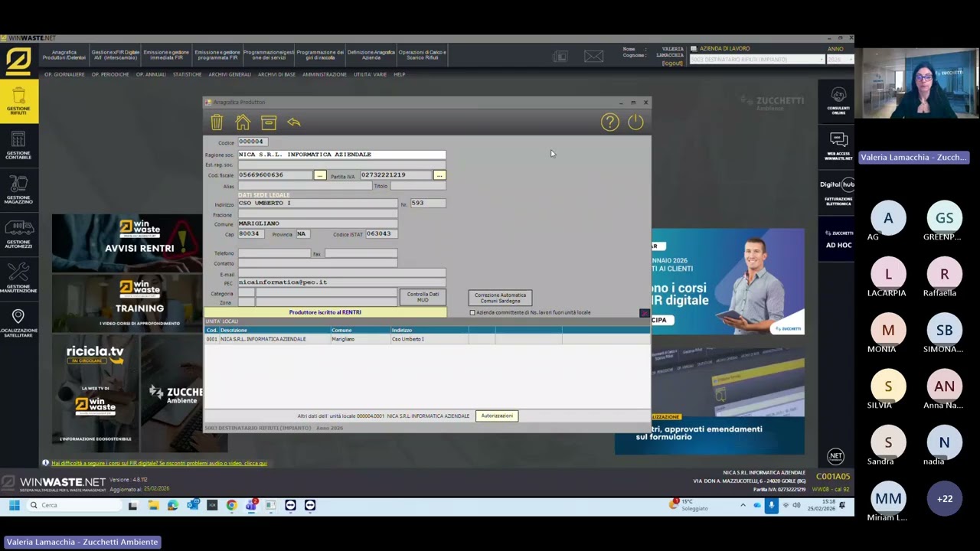Click Correzione Automatica Comuni Sardegna button
This screenshot has height=551, width=980.
tap(500, 298)
